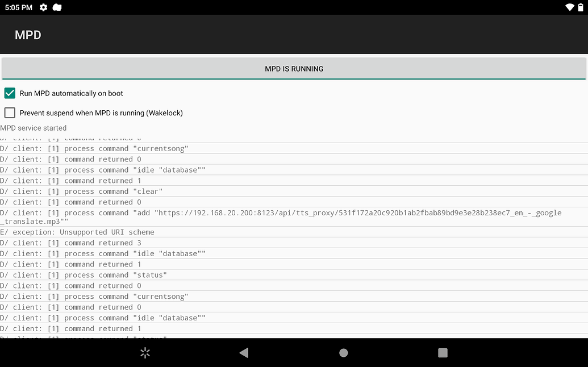The width and height of the screenshot is (588, 367).
Task: Tap the settings gear icon in status bar
Action: point(43,7)
